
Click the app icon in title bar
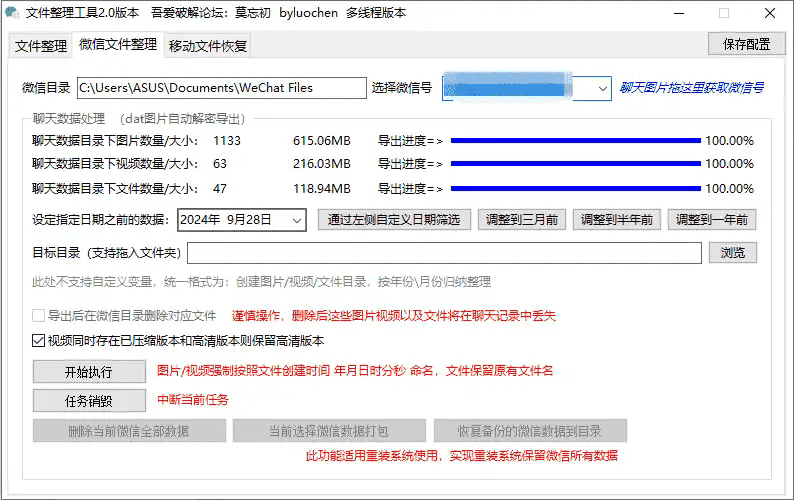12,13
